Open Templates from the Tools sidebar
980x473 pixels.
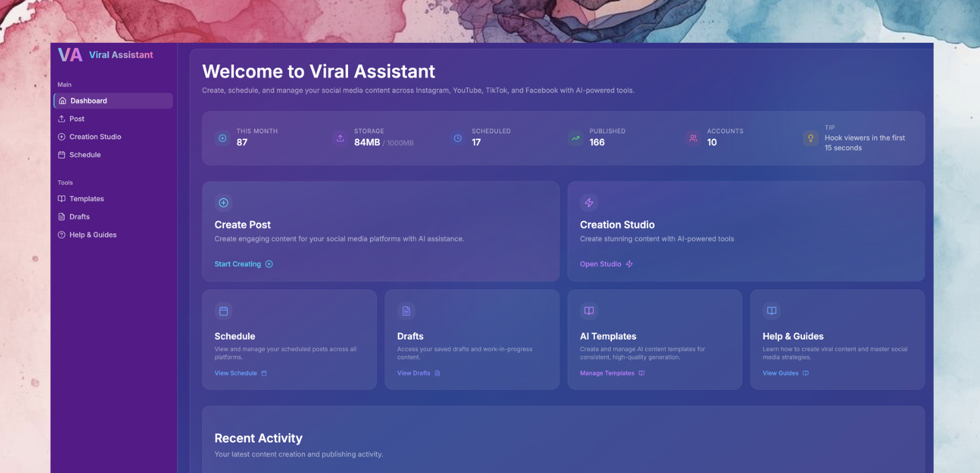pos(86,198)
